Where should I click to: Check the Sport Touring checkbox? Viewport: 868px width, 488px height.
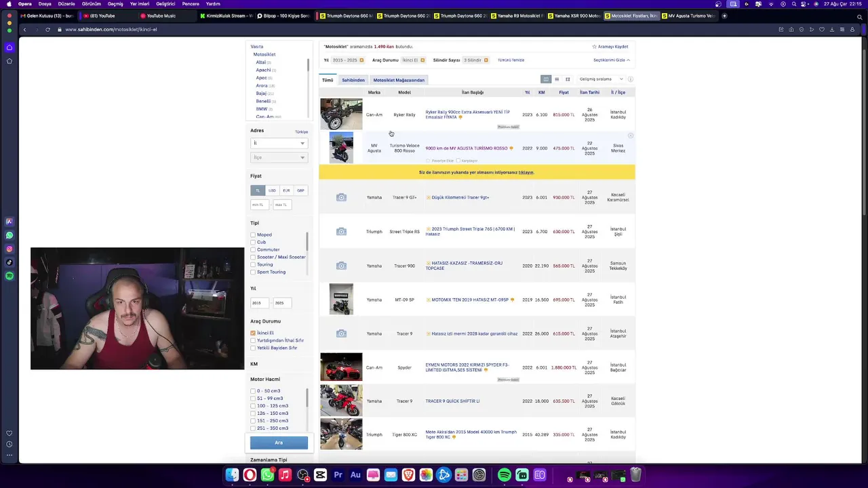pyautogui.click(x=253, y=272)
